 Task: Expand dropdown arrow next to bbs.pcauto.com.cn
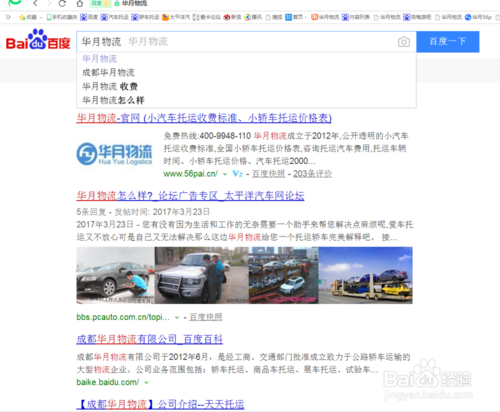177,317
